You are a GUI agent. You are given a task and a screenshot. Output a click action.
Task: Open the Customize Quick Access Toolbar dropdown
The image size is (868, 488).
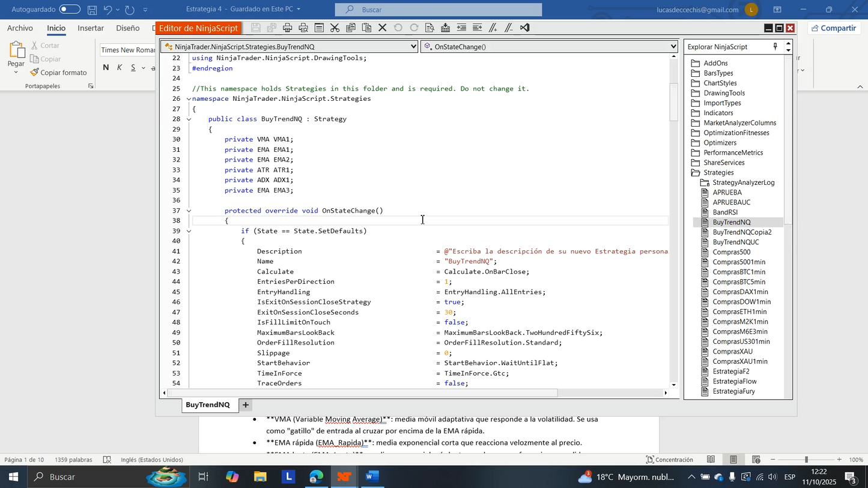tap(145, 10)
